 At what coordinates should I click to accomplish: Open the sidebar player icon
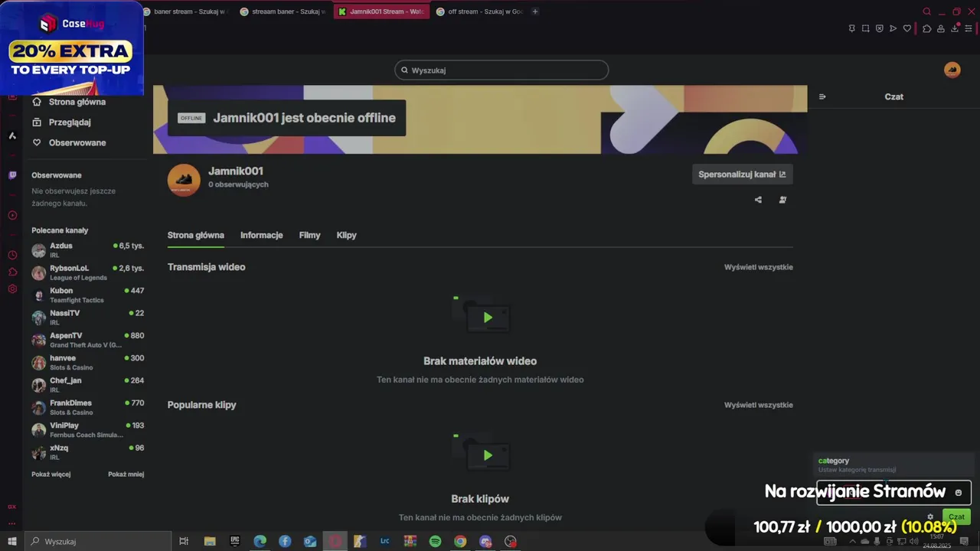tap(12, 215)
